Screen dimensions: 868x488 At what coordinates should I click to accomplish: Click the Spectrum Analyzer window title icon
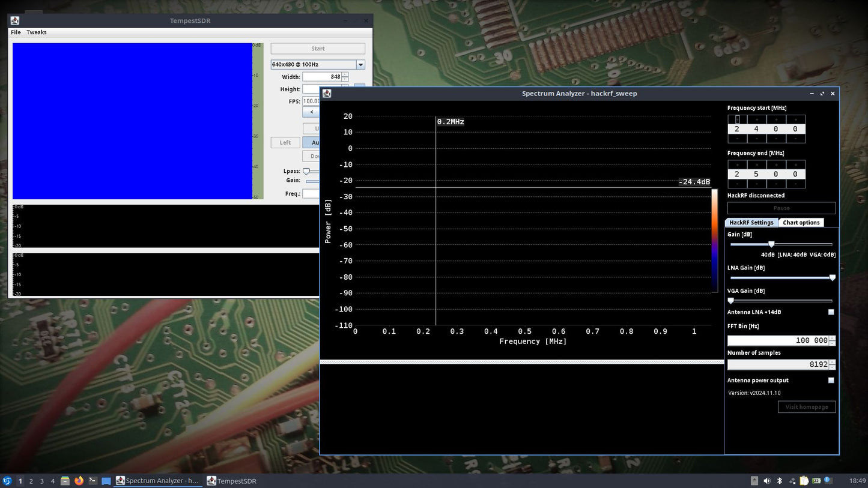pyautogui.click(x=327, y=94)
